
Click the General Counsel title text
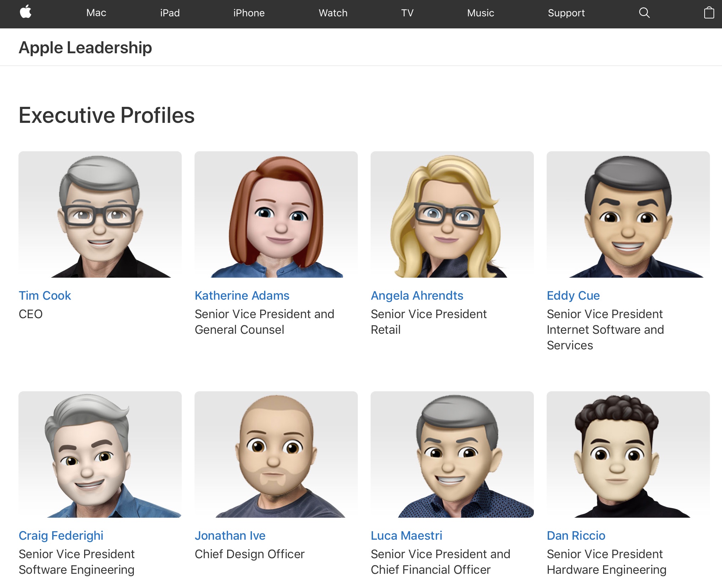point(239,330)
